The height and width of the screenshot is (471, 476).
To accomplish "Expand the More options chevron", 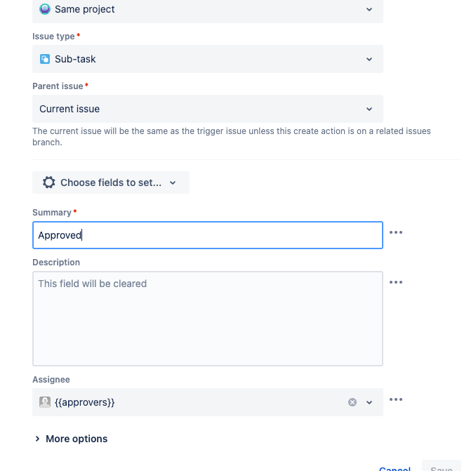I will [37, 439].
